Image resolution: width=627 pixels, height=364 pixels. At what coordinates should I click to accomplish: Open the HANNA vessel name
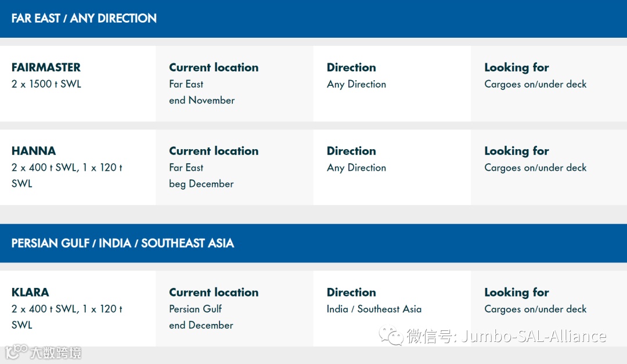(x=34, y=151)
